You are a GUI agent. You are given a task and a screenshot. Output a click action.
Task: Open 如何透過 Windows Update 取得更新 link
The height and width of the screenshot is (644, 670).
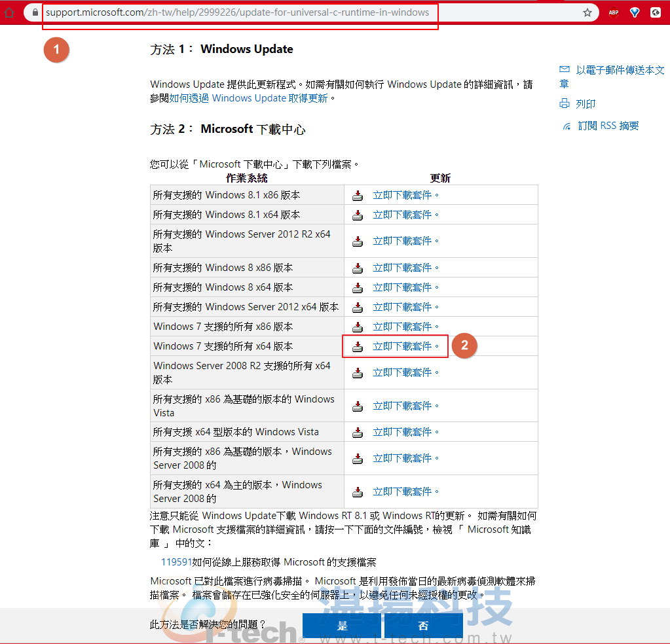click(x=249, y=99)
